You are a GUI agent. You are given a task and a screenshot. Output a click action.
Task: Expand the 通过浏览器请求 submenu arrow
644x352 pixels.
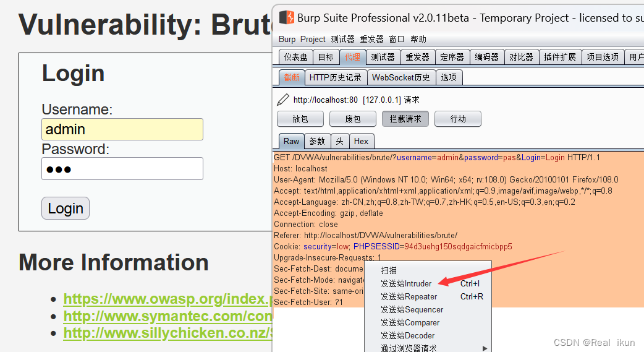click(x=485, y=348)
